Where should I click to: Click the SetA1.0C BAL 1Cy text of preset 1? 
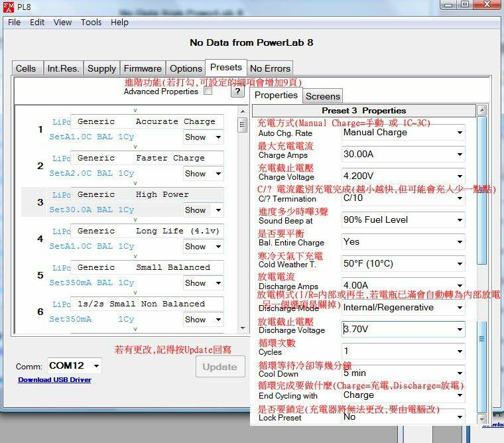click(x=92, y=137)
